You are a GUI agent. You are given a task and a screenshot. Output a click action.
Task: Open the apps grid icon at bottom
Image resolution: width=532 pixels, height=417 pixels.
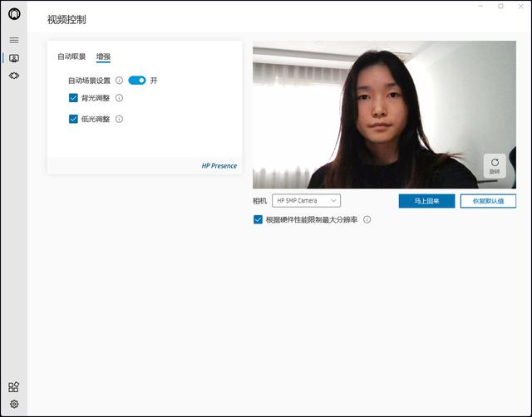[13, 387]
